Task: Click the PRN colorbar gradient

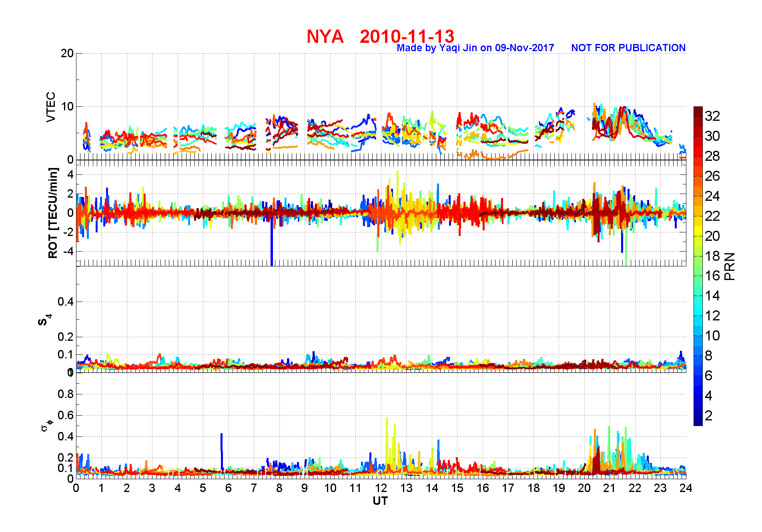Action: pyautogui.click(x=698, y=266)
